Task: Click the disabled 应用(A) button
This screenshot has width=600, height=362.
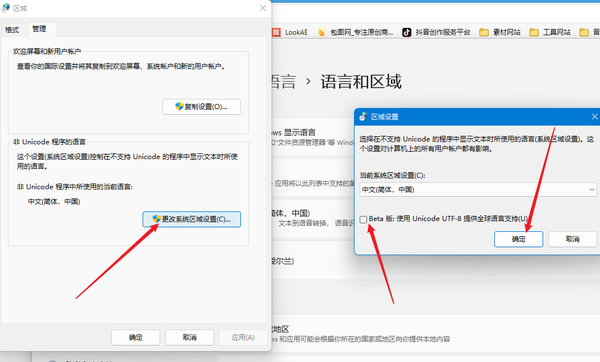Action: point(243,338)
